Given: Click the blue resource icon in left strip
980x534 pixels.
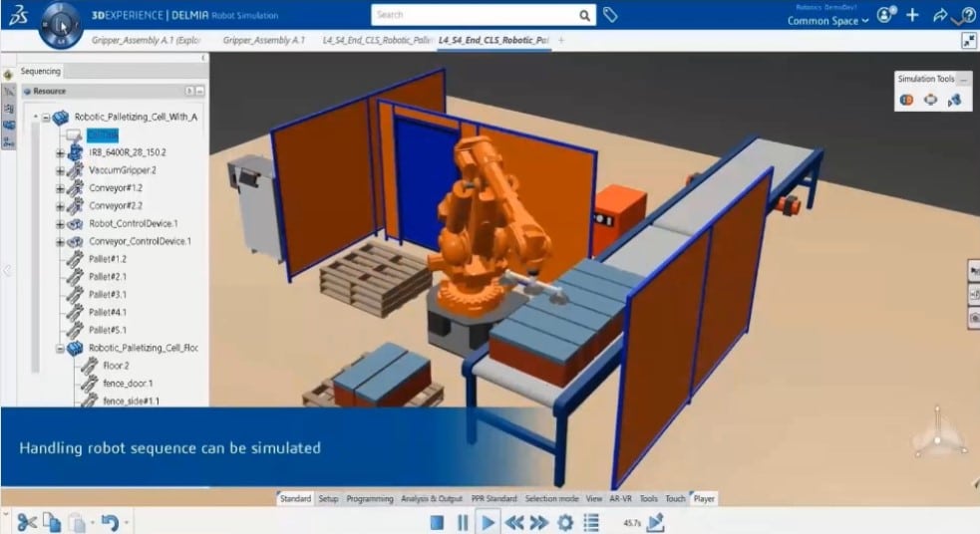Looking at the screenshot, I should [9, 125].
